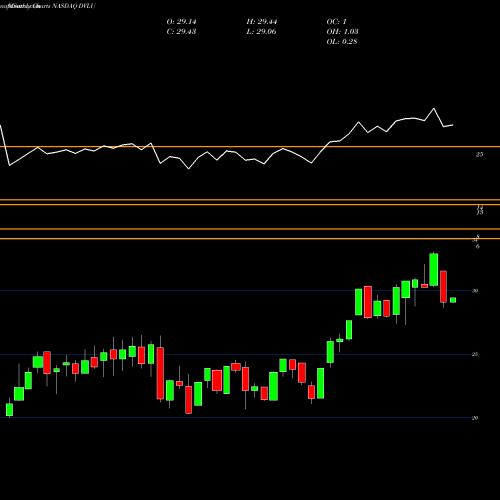The height and width of the screenshot is (500, 500).
Task: Click the rightmost small green candlestick
Action: pos(453,300)
